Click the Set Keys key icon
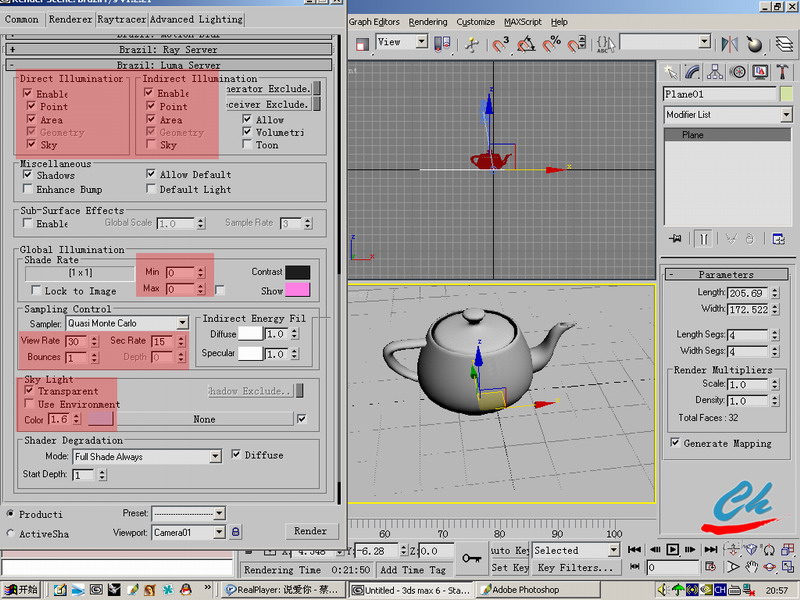The height and width of the screenshot is (600, 800). pyautogui.click(x=471, y=559)
